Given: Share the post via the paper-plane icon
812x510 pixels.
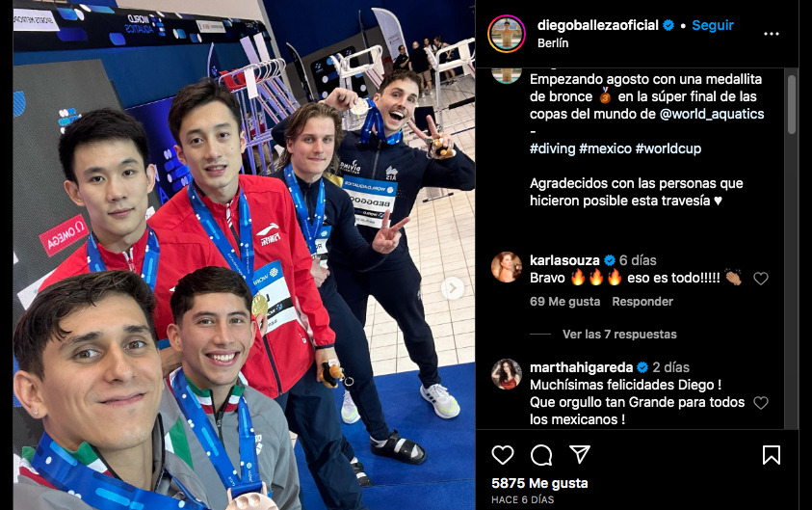Looking at the screenshot, I should (580, 454).
